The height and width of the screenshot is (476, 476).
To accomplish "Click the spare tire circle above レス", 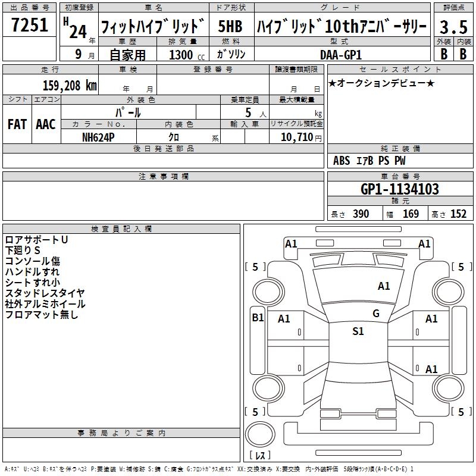I will 260,434.
